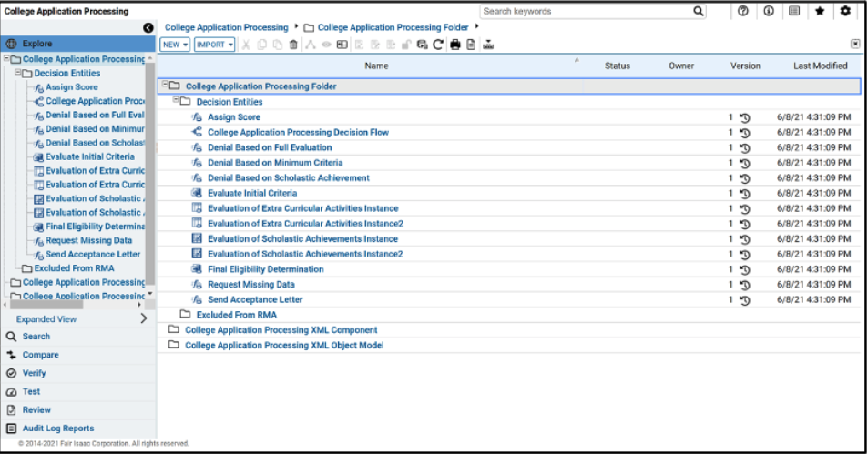The height and width of the screenshot is (454, 868).
Task: Click breadcrumb arrow after College Application Processing
Action: 296,26
